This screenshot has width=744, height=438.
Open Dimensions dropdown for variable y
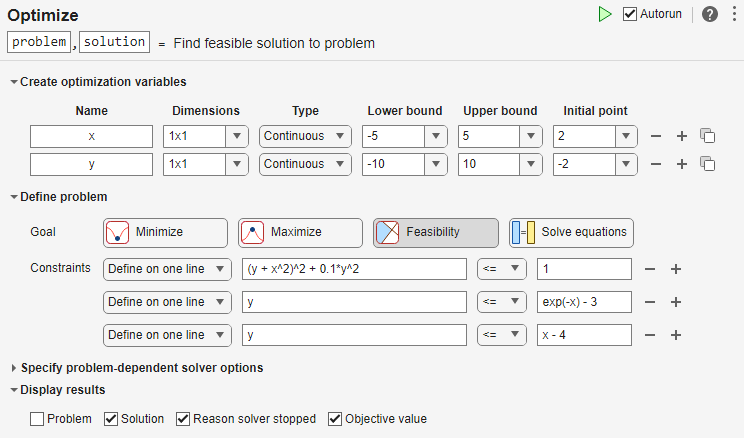click(206, 164)
